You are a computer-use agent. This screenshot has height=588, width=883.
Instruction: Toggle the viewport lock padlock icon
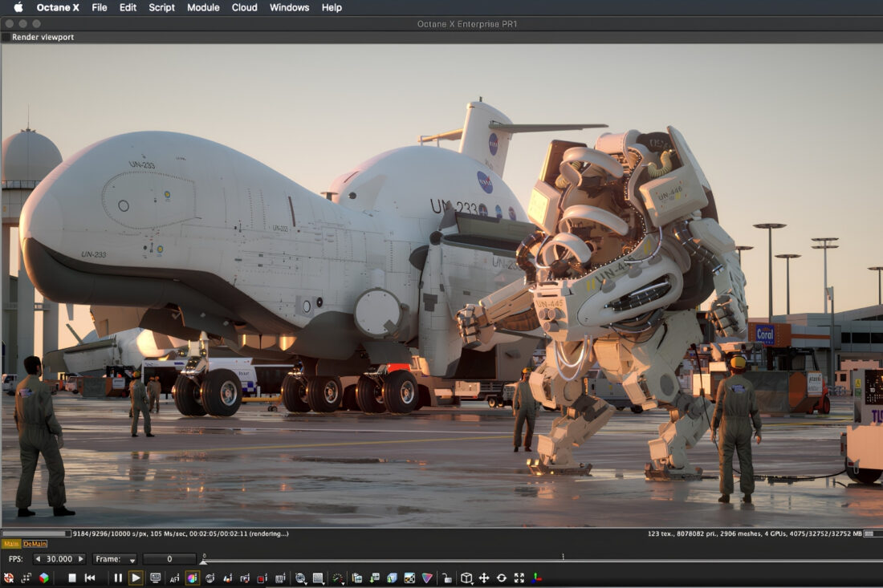[x=446, y=578]
